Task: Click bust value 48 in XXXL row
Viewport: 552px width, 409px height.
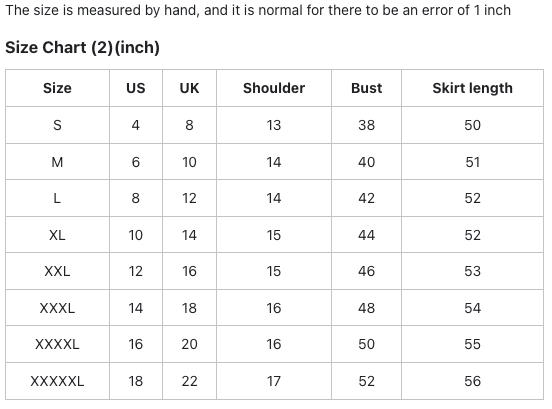Action: click(x=366, y=308)
